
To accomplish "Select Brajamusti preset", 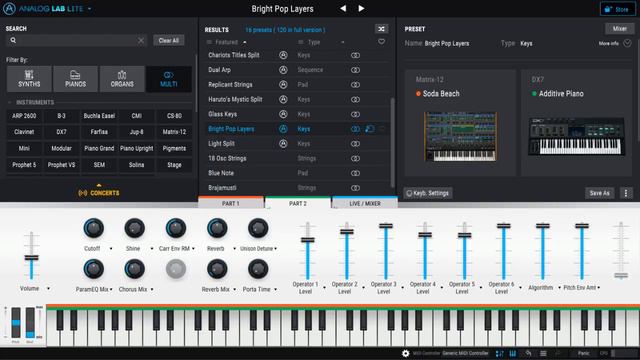I will coord(222,188).
